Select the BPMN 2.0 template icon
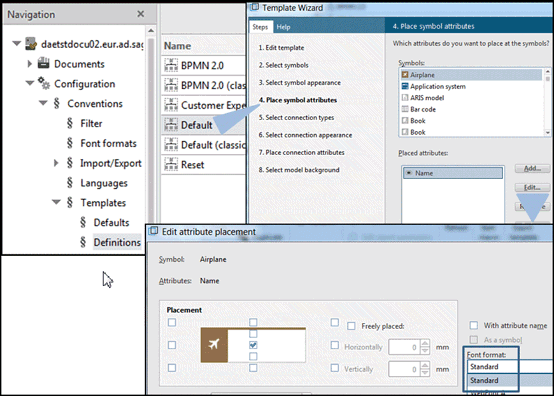 171,65
